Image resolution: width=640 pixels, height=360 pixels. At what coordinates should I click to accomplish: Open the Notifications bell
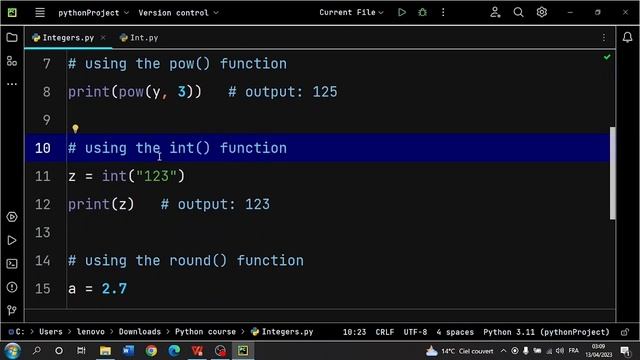(x=627, y=38)
